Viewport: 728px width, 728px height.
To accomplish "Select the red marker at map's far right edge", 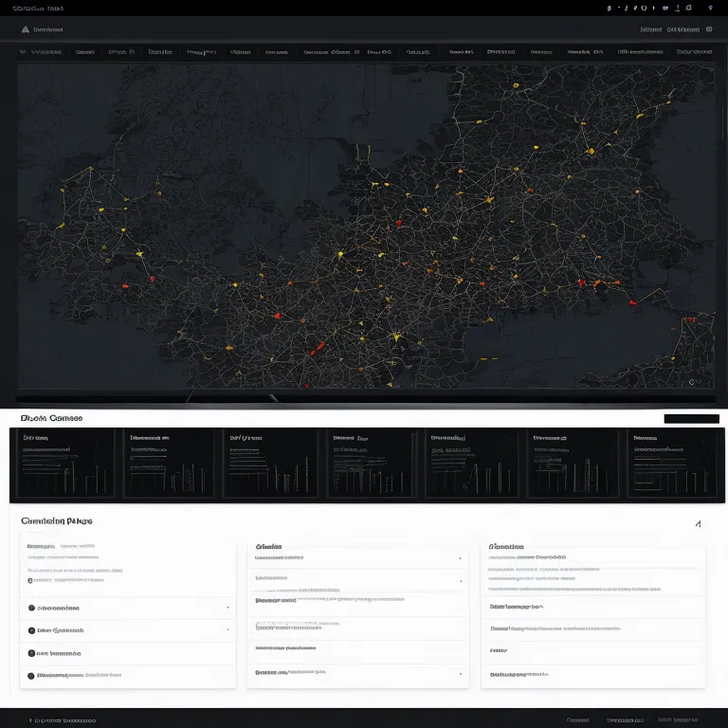I will (691, 320).
